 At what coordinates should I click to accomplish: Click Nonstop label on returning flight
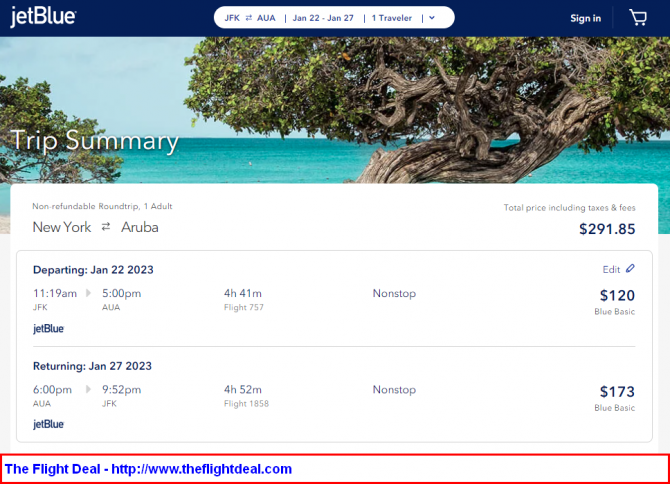click(394, 390)
